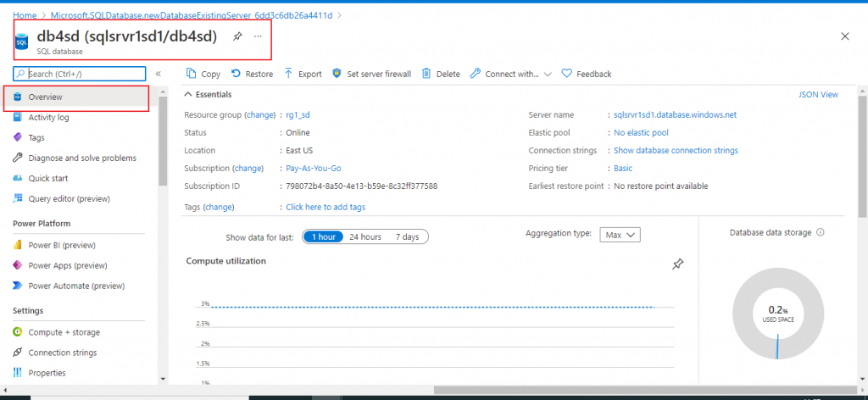The image size is (868, 400).
Task: Click the Power Automate (preview) icon
Action: (x=17, y=286)
